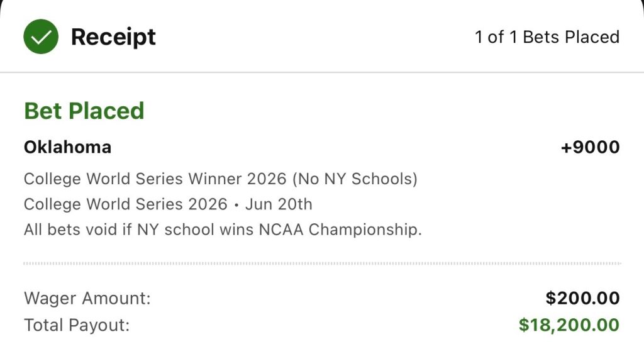
Task: Tap the Receipt header title
Action: click(113, 37)
